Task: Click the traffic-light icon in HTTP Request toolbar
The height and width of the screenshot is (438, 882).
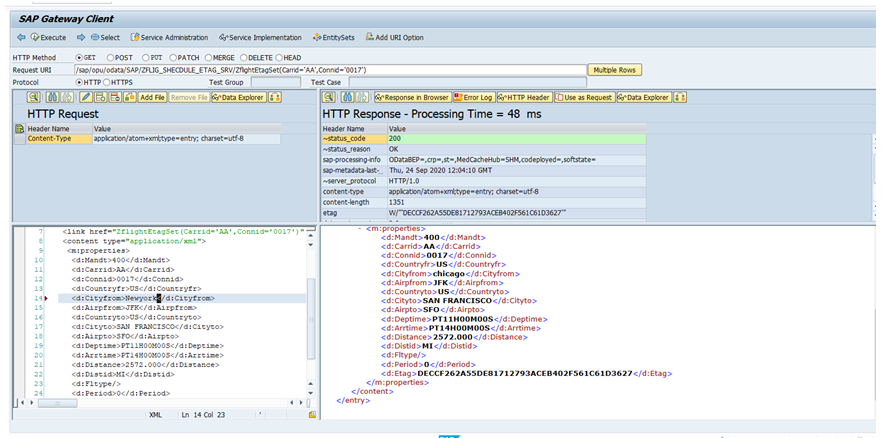Action: tap(275, 97)
